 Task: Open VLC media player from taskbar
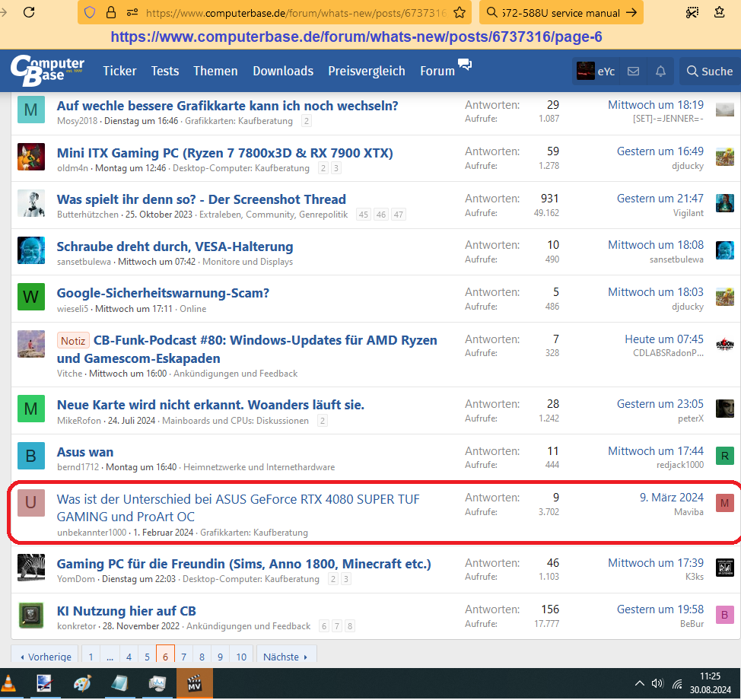coord(8,683)
